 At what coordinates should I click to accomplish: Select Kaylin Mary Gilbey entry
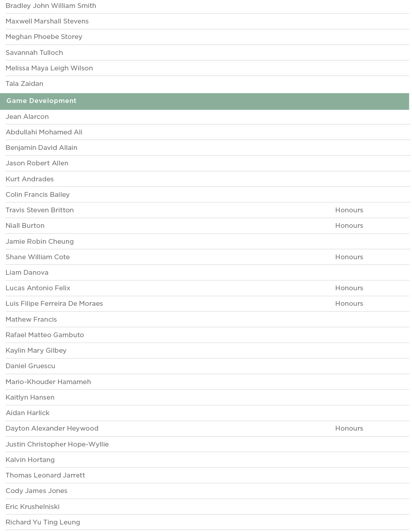click(36, 350)
